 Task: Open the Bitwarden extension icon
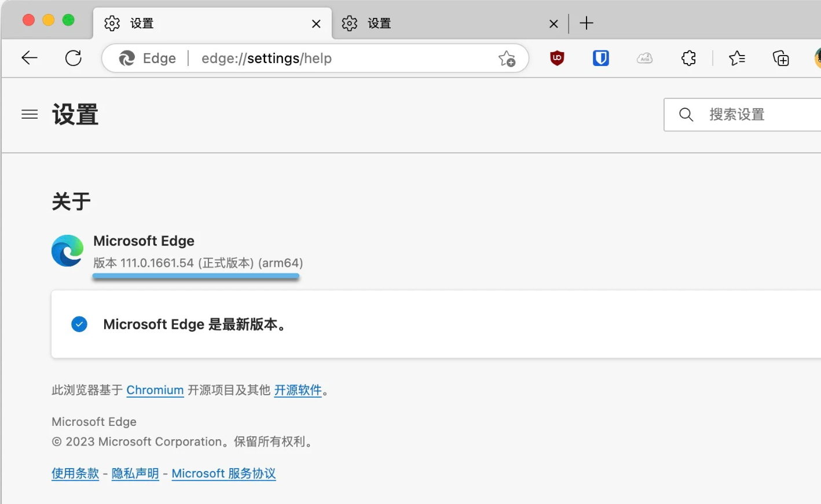(x=601, y=58)
